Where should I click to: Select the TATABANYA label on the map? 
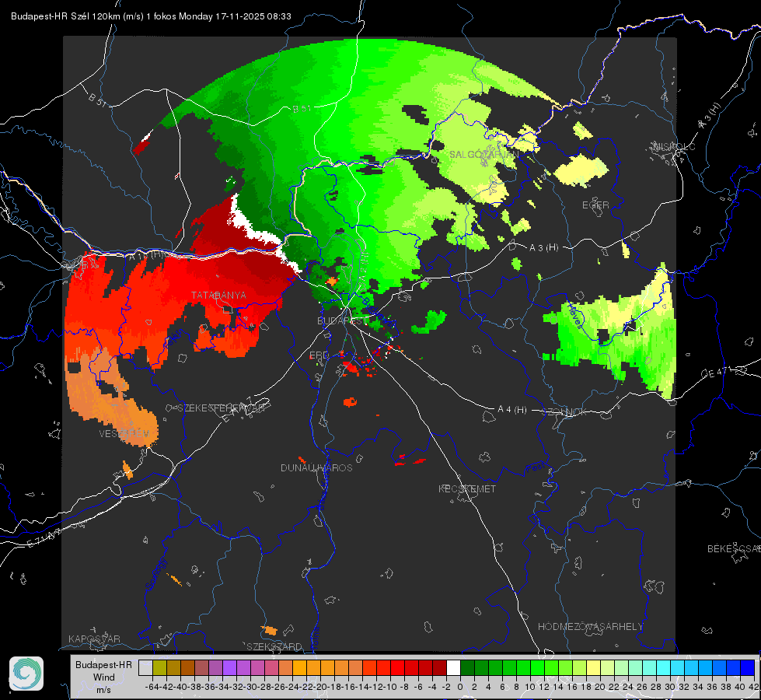(218, 296)
